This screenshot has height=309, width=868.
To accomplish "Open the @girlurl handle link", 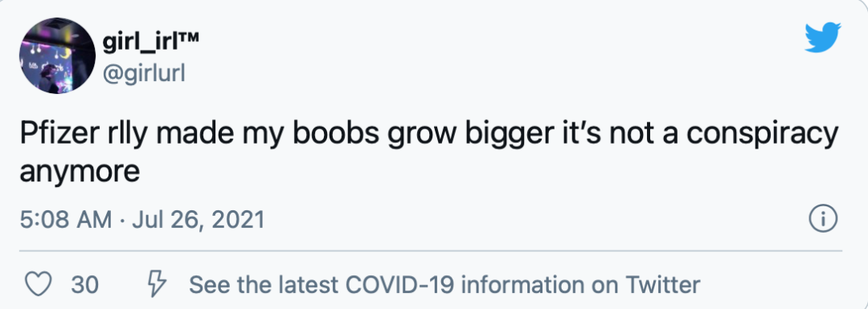I will coord(143,72).
